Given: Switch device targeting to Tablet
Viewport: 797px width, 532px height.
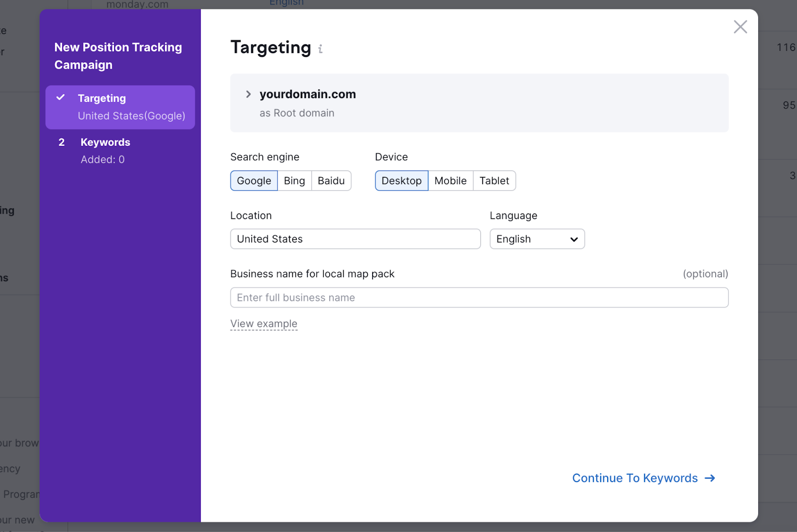Looking at the screenshot, I should coord(494,181).
